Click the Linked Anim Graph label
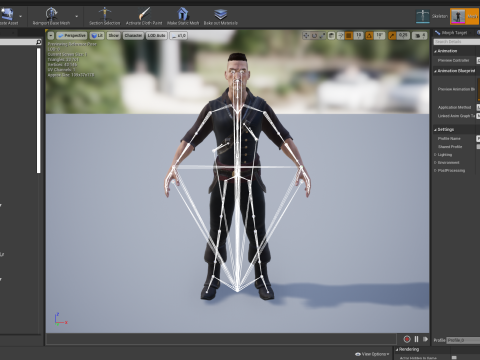 click(x=456, y=116)
